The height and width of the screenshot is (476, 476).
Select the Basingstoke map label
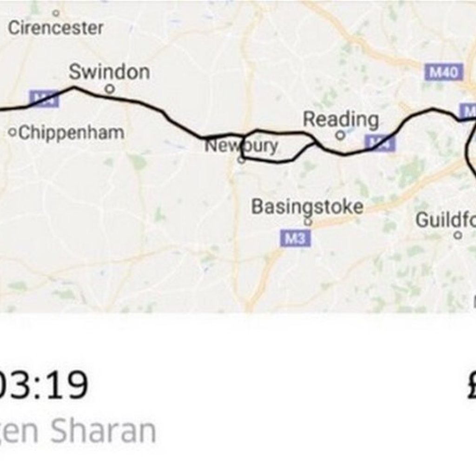click(x=307, y=207)
